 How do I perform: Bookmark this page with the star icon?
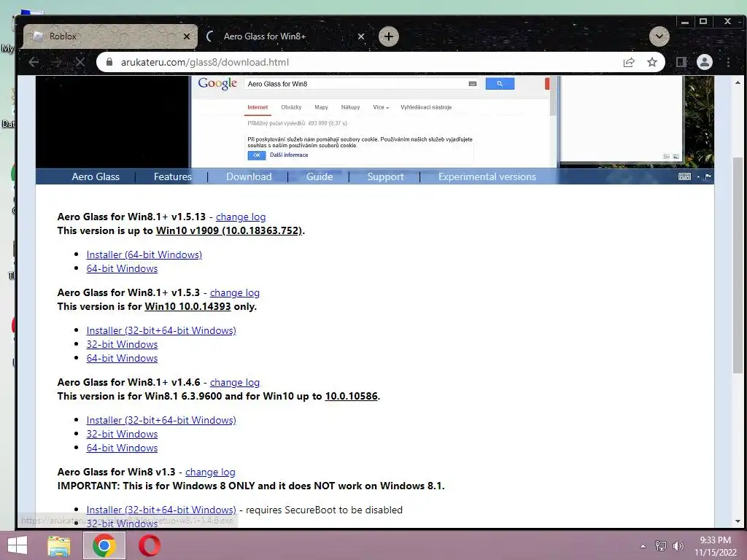(x=652, y=63)
